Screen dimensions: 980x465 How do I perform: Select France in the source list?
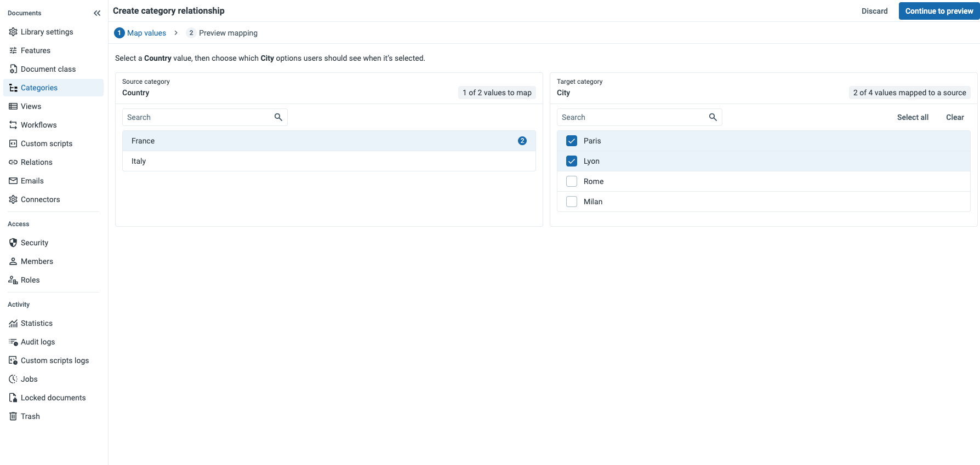[x=329, y=141]
